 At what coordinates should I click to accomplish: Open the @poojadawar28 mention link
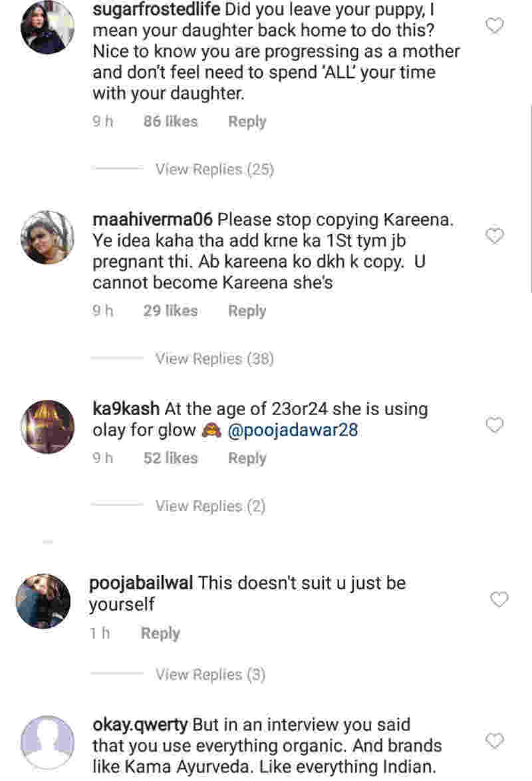tap(293, 430)
